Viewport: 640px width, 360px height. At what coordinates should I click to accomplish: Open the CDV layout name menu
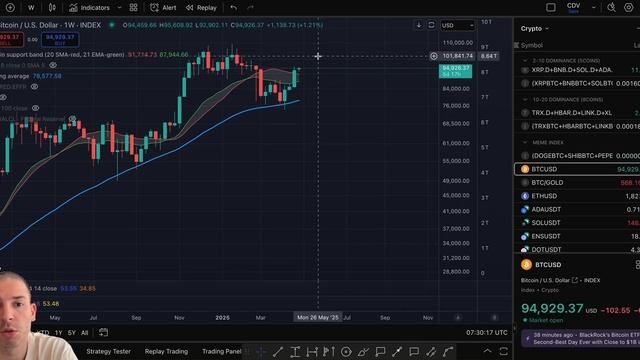pyautogui.click(x=573, y=7)
